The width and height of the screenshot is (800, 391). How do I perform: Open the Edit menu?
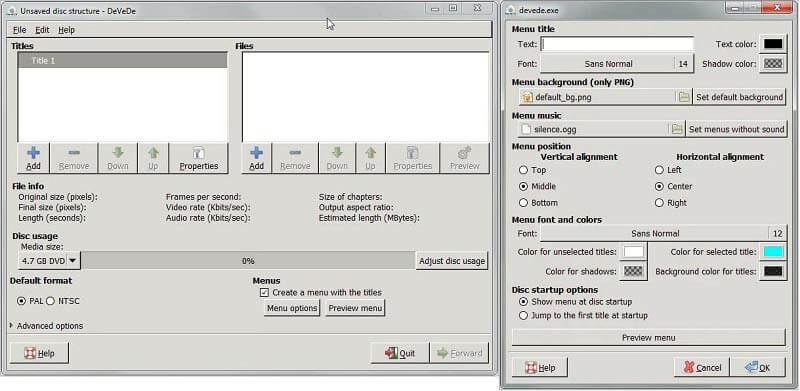coord(42,30)
